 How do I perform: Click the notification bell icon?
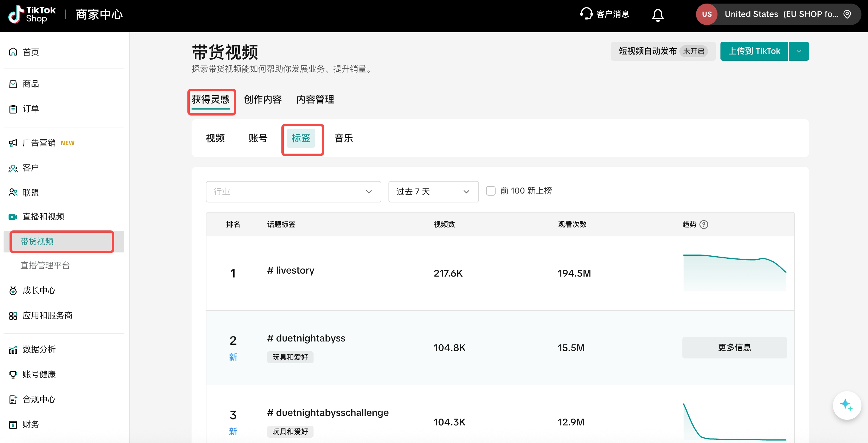click(x=657, y=15)
